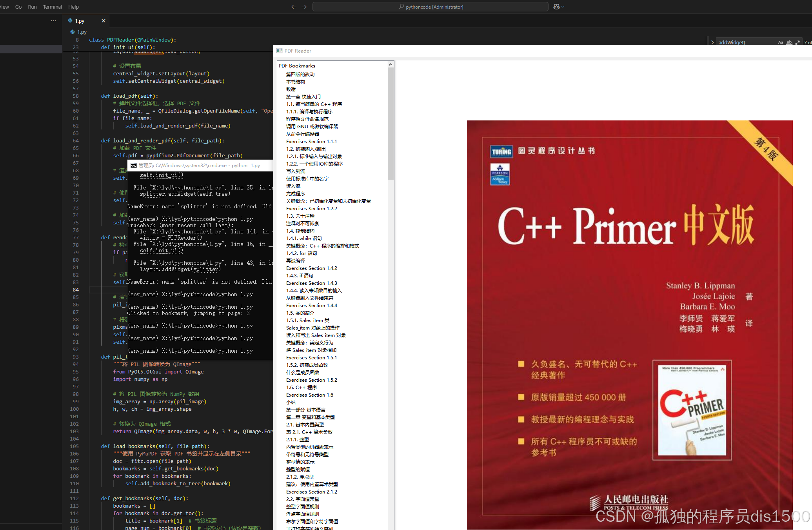Click the PDF Reader window title icon
Viewport: 812px width, 530px height.
pyautogui.click(x=280, y=51)
